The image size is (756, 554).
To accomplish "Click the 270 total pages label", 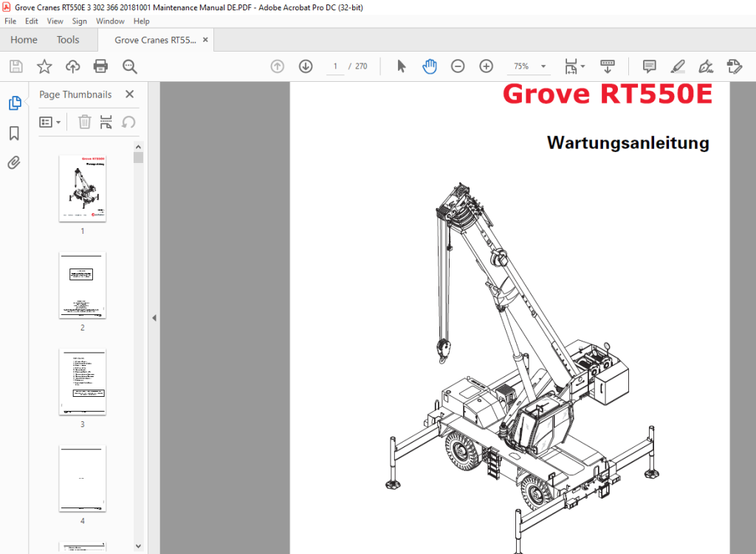I will (x=361, y=66).
